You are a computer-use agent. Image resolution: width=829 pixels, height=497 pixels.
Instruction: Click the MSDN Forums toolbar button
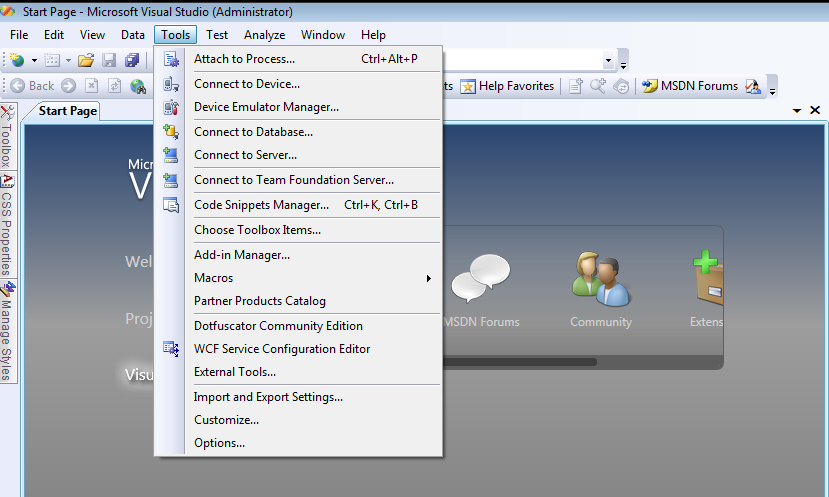click(x=690, y=86)
